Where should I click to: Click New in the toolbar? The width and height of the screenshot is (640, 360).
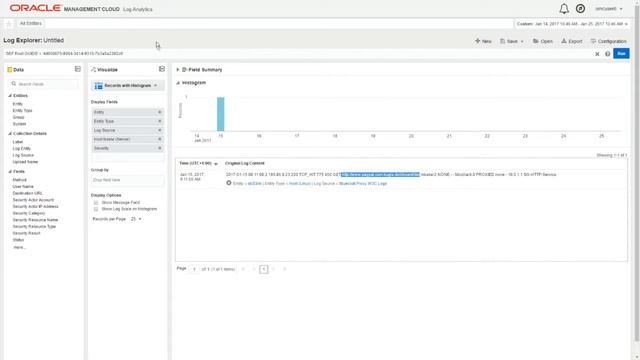click(483, 41)
